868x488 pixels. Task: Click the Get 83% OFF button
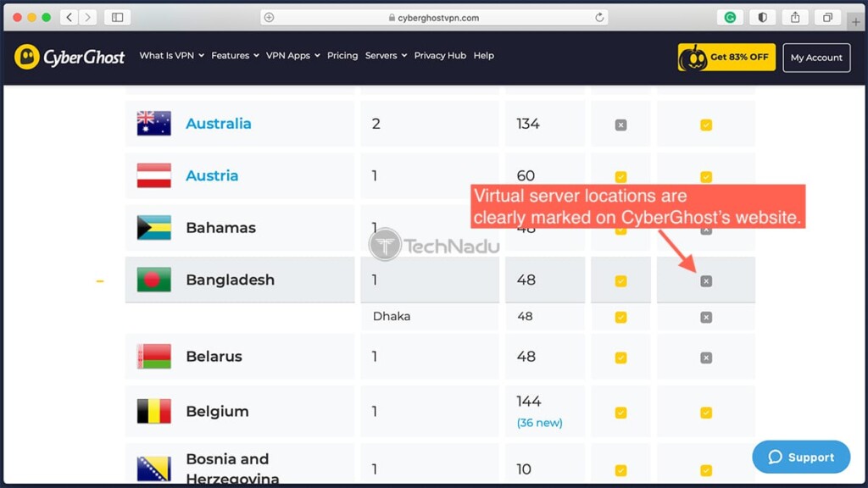coord(726,57)
